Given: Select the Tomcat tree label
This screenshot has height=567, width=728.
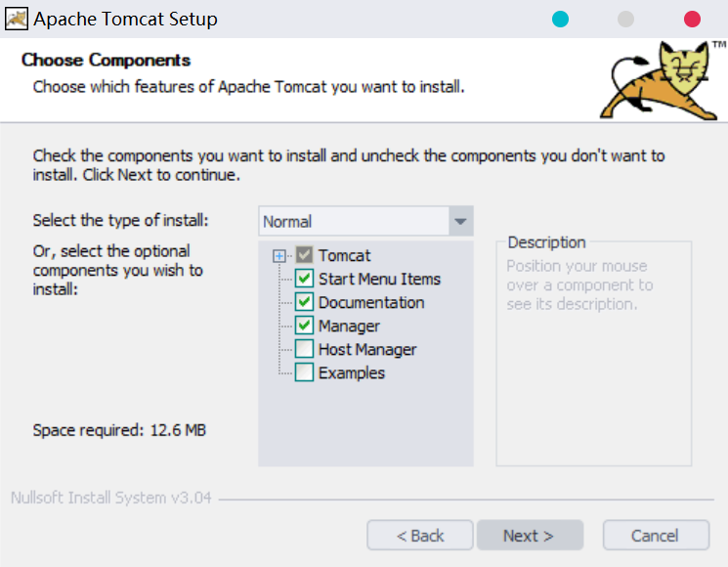Looking at the screenshot, I should (345, 255).
